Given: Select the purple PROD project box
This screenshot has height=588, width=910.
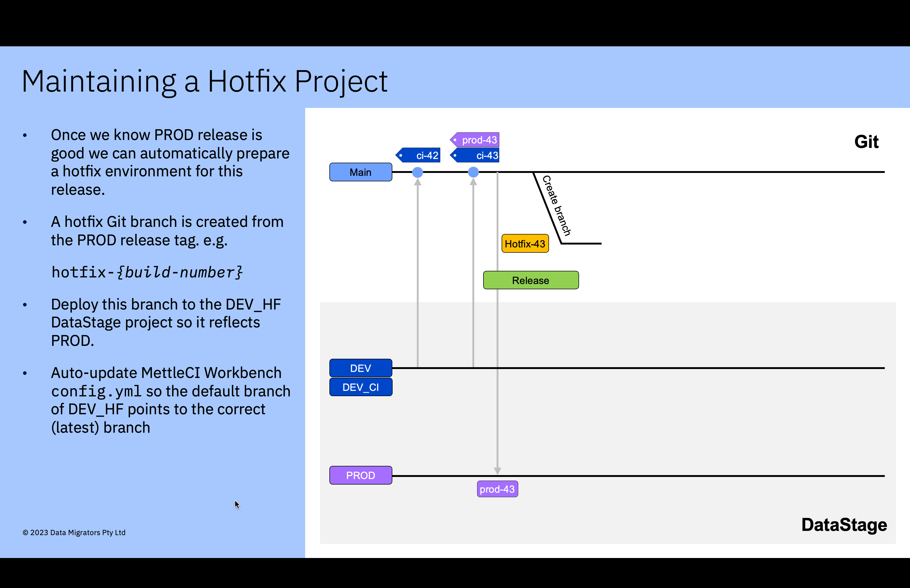Looking at the screenshot, I should click(x=360, y=475).
